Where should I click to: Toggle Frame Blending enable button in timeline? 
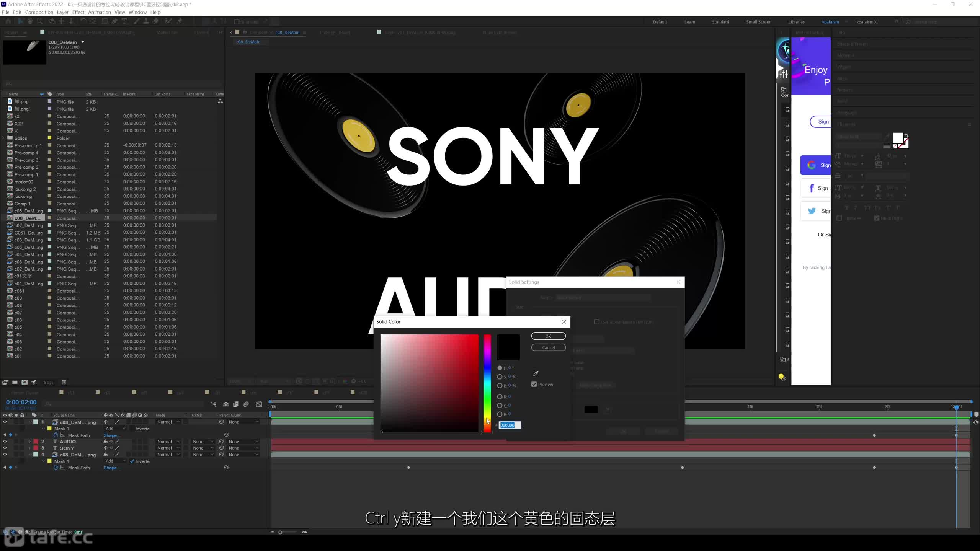tap(236, 404)
